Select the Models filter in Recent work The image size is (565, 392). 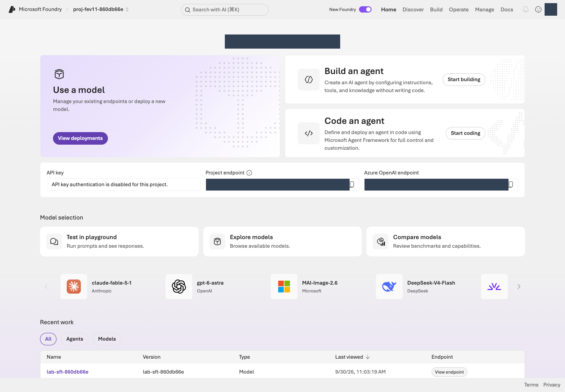(x=107, y=339)
